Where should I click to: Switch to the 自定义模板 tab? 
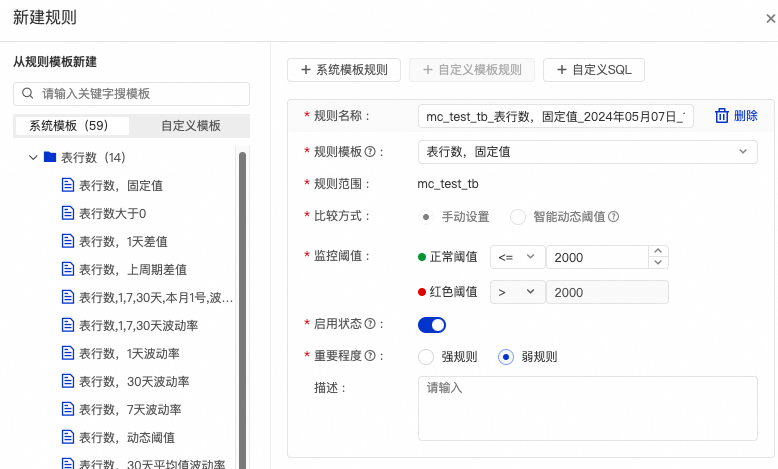(191, 126)
